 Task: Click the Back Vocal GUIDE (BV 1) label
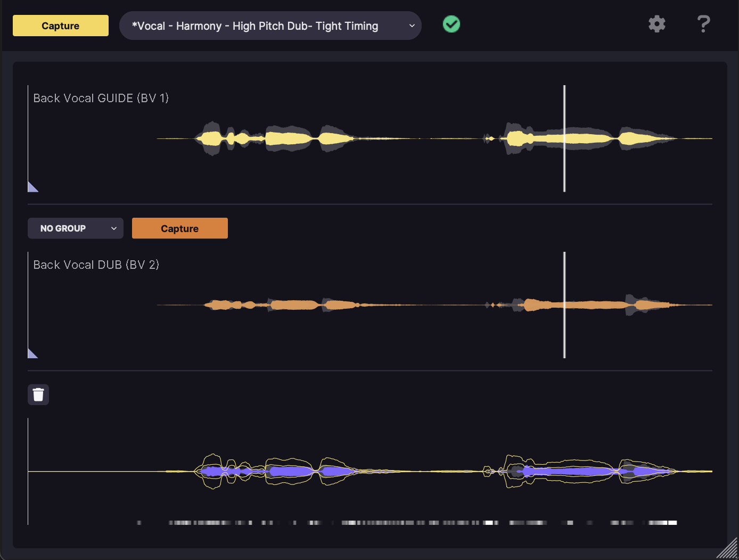point(101,98)
